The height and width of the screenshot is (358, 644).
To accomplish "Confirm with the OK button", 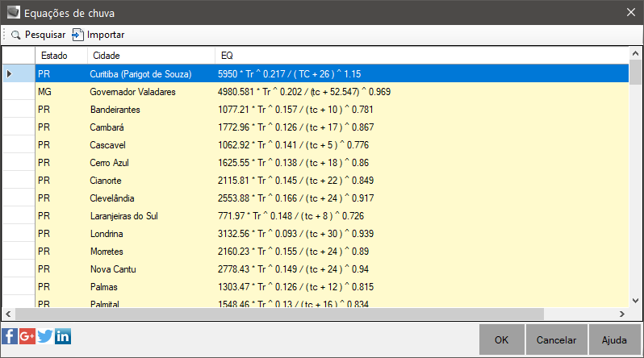I will click(x=501, y=339).
